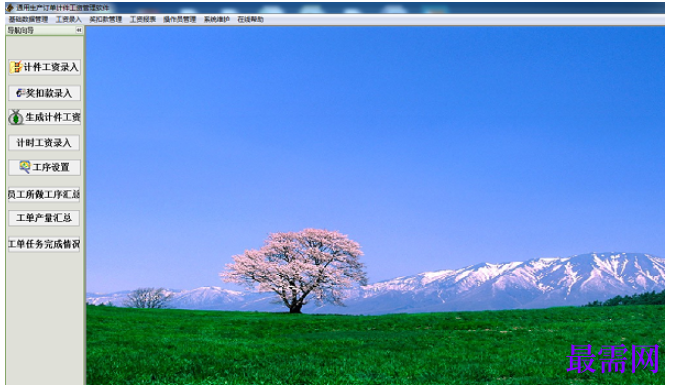Click the 工单产量汇总 button
678x390 pixels.
pyautogui.click(x=44, y=218)
